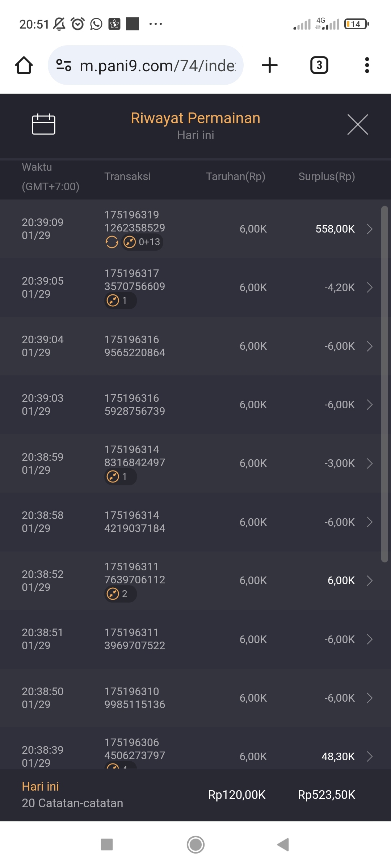The width and height of the screenshot is (391, 868).
Task: Tap the browser home icon
Action: [24, 65]
